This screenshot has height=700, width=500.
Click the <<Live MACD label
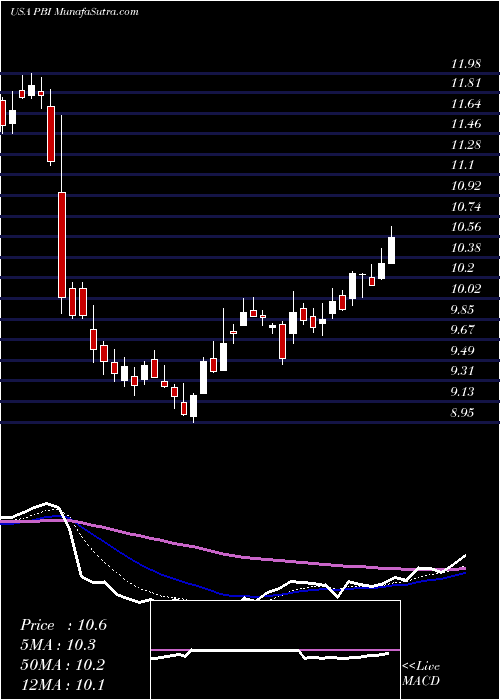tap(421, 674)
